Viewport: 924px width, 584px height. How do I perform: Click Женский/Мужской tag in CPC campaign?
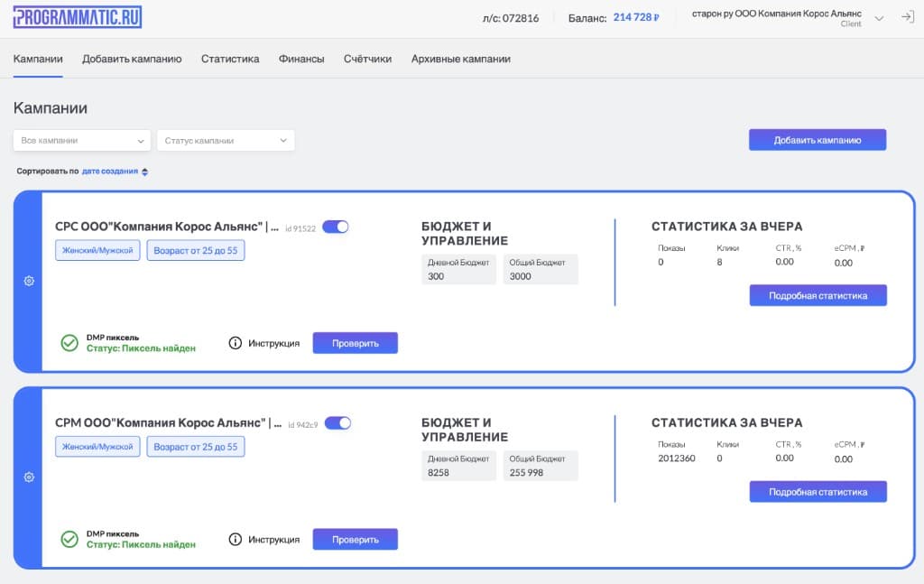(97, 250)
